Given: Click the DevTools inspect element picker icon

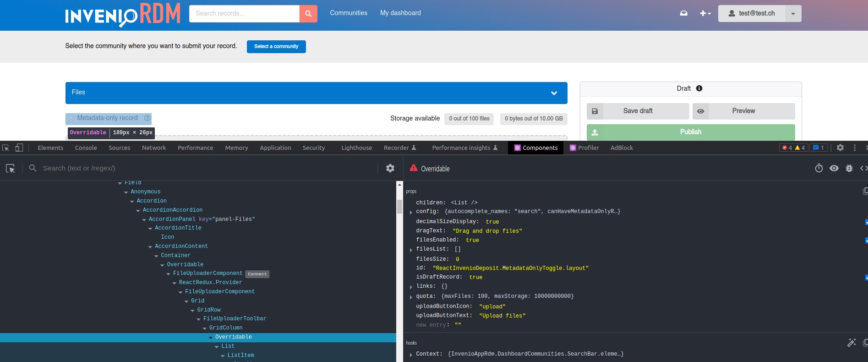Looking at the screenshot, I should [6, 148].
